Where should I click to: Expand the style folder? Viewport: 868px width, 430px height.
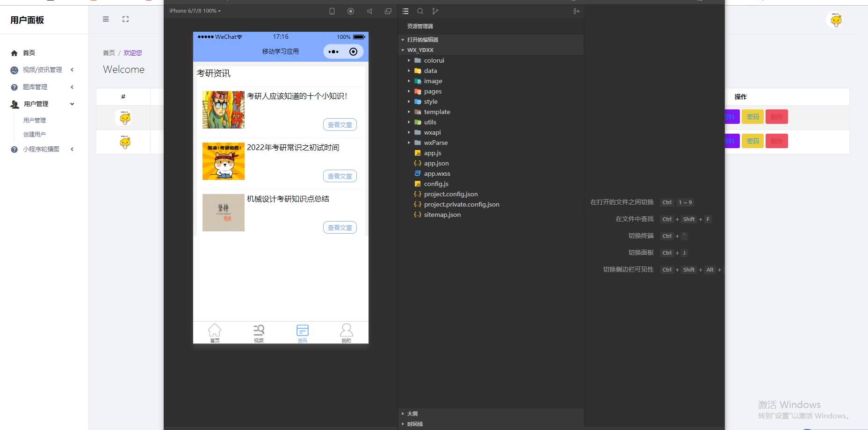491,101
